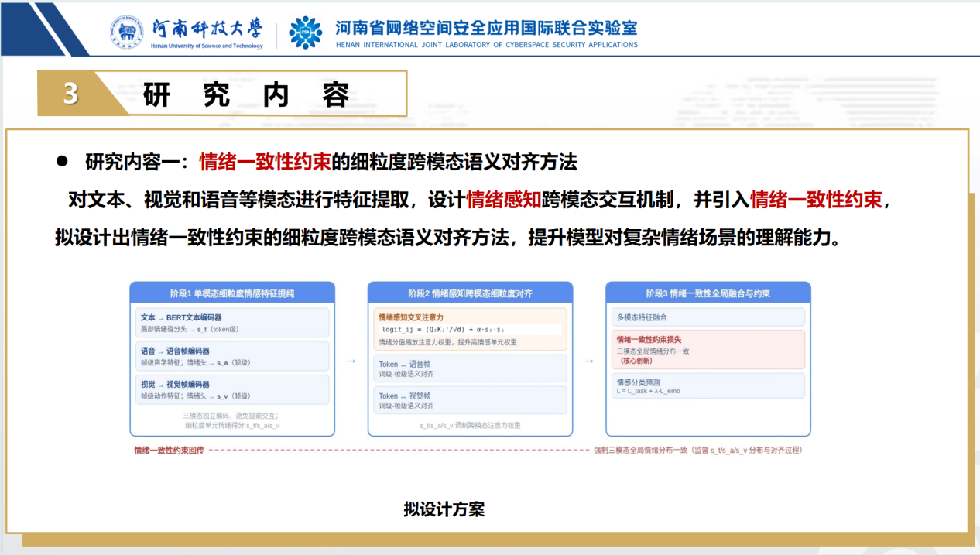Screen dimensions: 980x555
Task: Click the 情绪感知交叉注意力 orange box
Action: [x=470, y=329]
